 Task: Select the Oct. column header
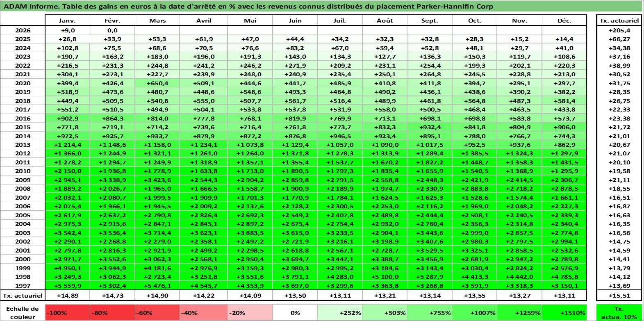pyautogui.click(x=475, y=20)
